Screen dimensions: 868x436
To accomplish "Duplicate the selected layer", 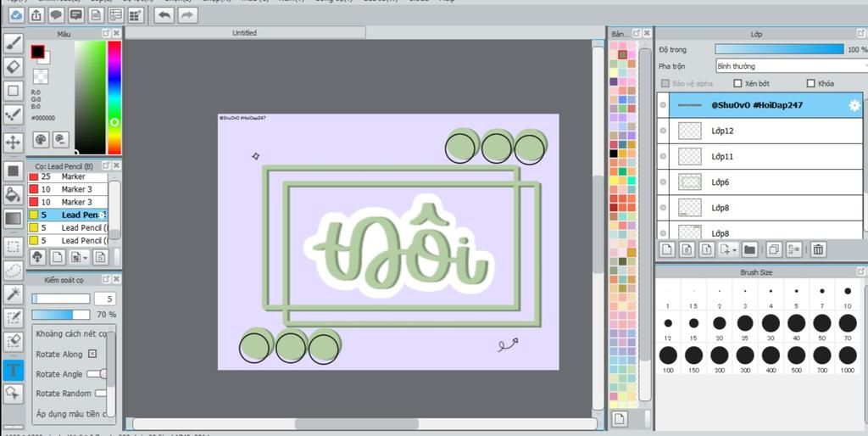I will point(774,250).
